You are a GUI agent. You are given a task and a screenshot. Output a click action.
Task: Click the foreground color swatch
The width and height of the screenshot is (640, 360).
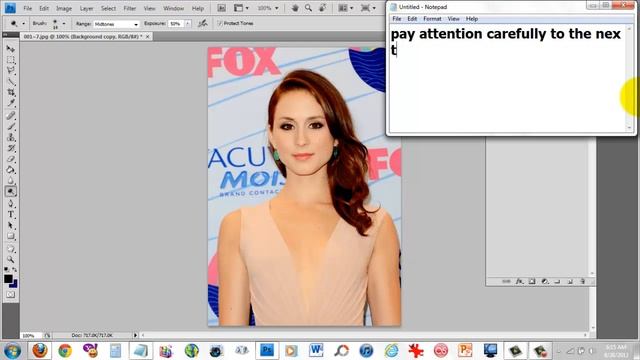pos(8,279)
